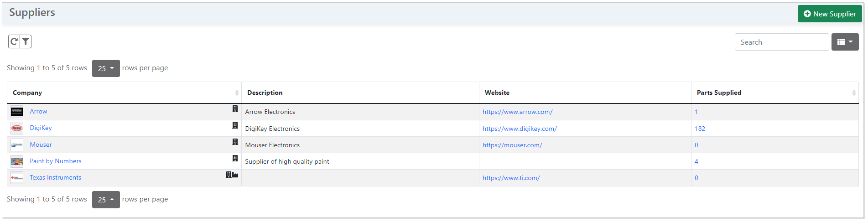Click the building icon in DigiKey row
The width and height of the screenshot is (868, 222).
(235, 125)
